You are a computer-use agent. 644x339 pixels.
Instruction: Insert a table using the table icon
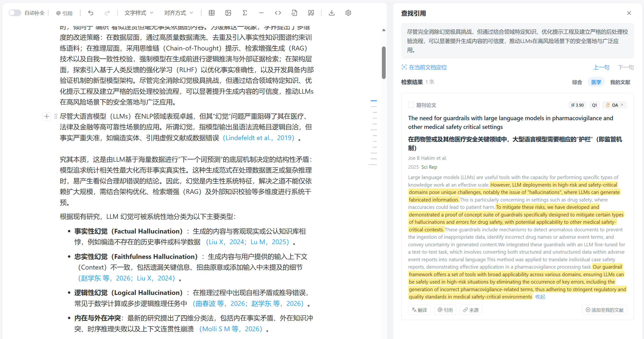click(x=211, y=13)
